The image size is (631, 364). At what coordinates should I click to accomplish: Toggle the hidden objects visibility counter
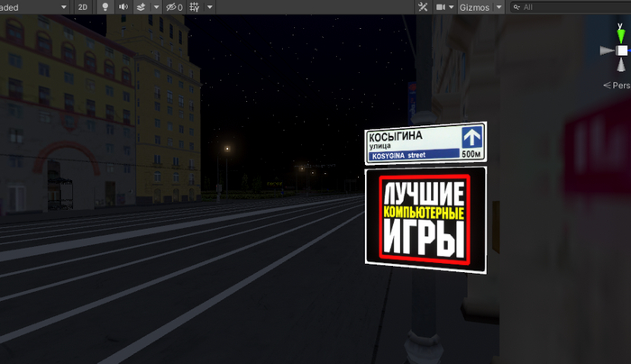(x=175, y=7)
